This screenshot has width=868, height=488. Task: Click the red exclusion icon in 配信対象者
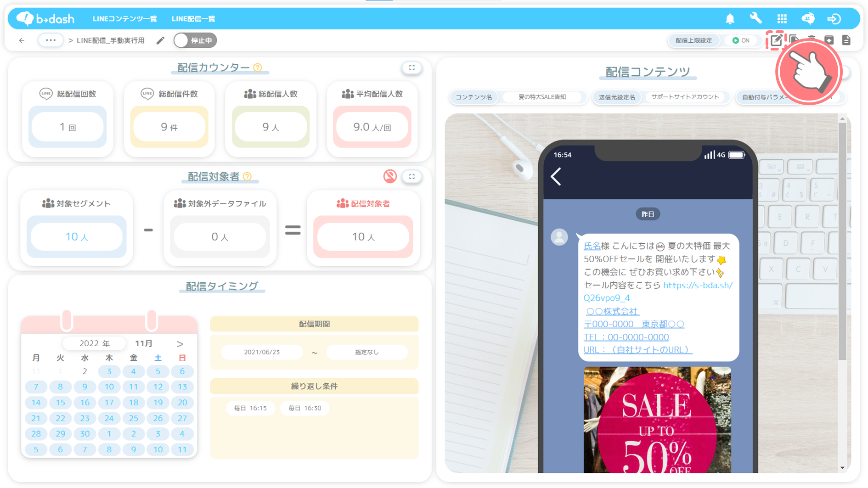pyautogui.click(x=390, y=176)
